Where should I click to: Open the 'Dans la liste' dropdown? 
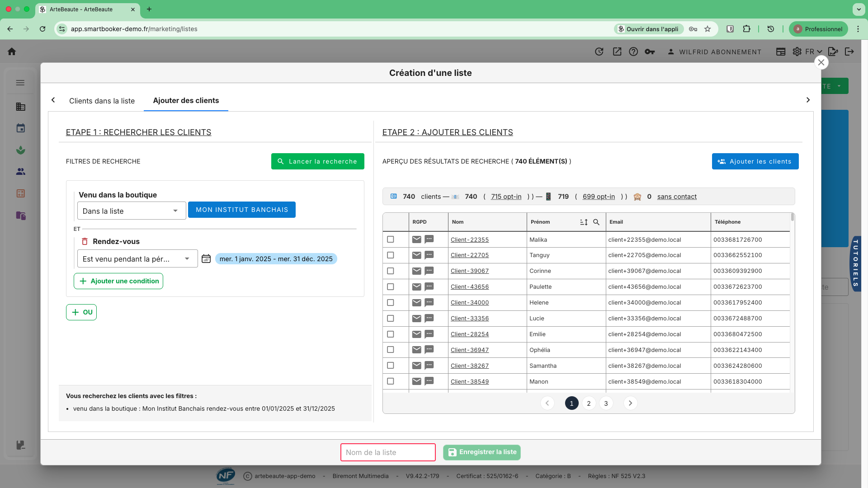click(x=131, y=211)
